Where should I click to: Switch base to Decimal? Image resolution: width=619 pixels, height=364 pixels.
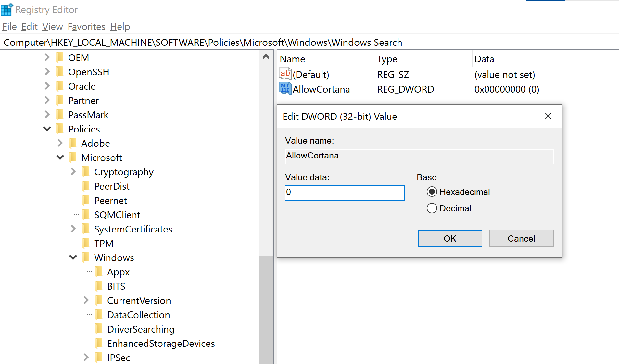point(432,208)
